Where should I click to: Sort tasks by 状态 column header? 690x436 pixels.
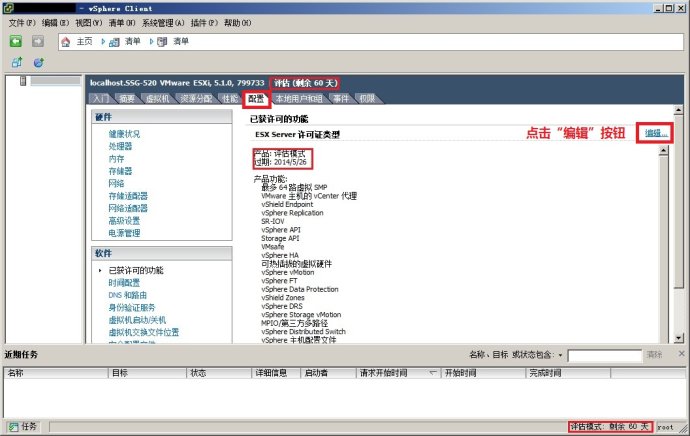point(219,373)
